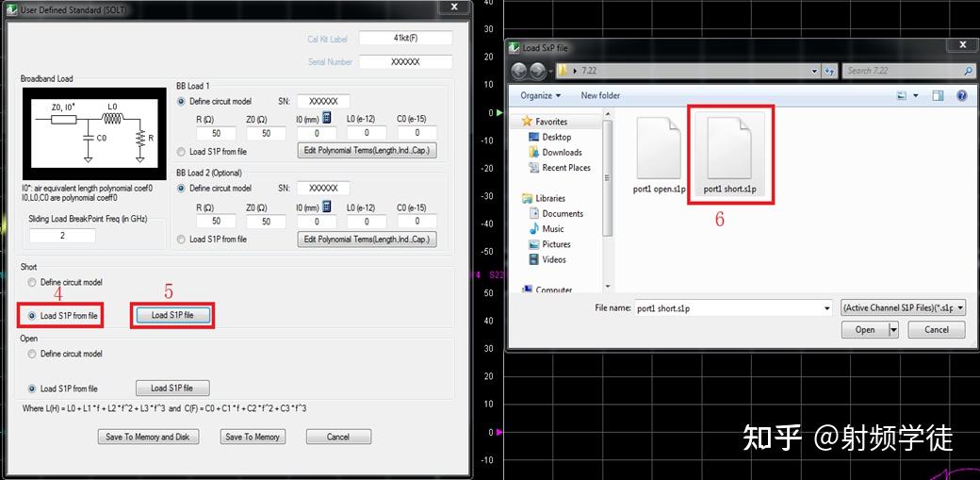Click the BB Load 1 SN field
980x480 pixels.
[323, 101]
